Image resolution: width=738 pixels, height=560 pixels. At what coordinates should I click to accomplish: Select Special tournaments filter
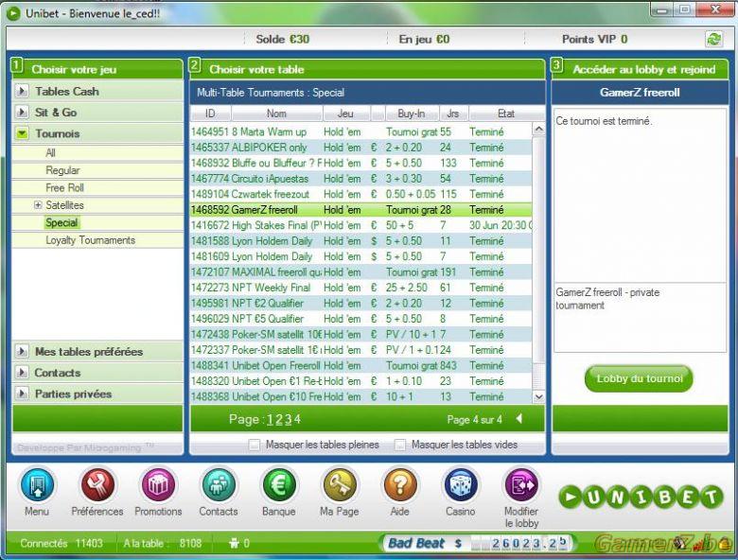(61, 222)
